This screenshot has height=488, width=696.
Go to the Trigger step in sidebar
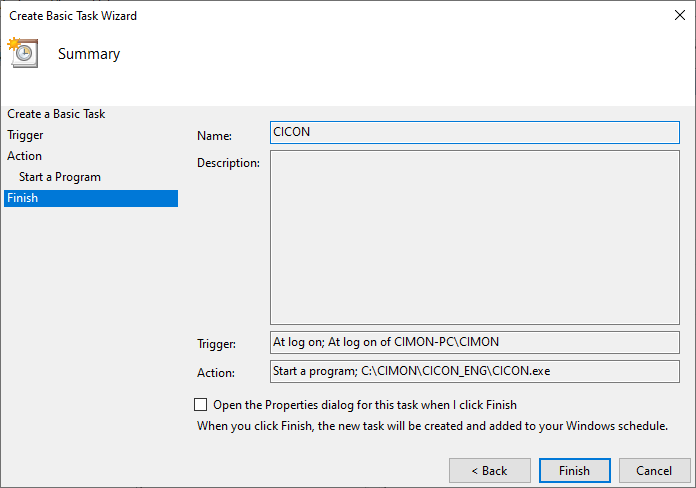tap(25, 135)
